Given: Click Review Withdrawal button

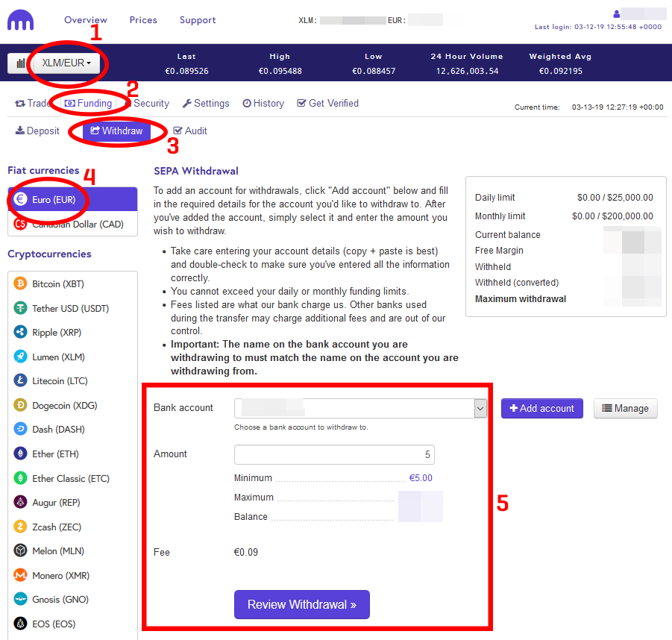Looking at the screenshot, I should pyautogui.click(x=302, y=604).
